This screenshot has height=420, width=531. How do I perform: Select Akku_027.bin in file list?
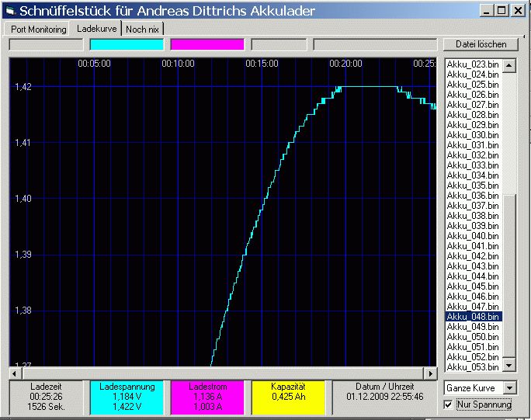tap(473, 105)
